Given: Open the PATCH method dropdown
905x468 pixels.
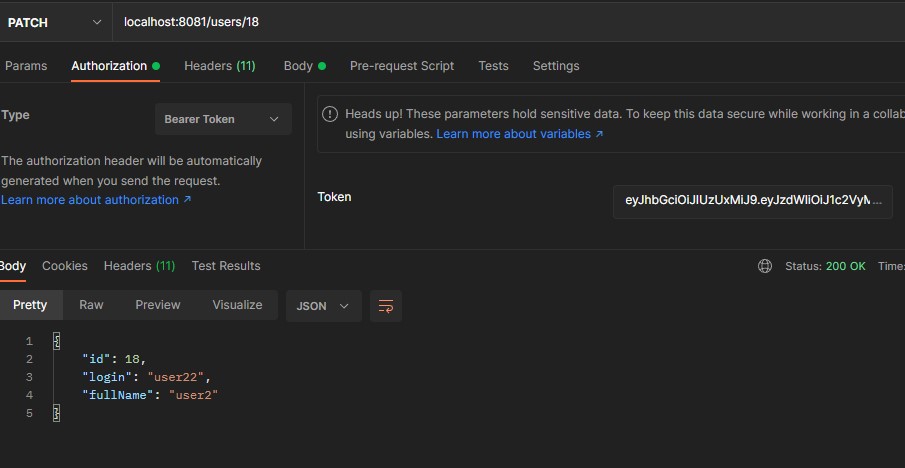Looking at the screenshot, I should 55,23.
